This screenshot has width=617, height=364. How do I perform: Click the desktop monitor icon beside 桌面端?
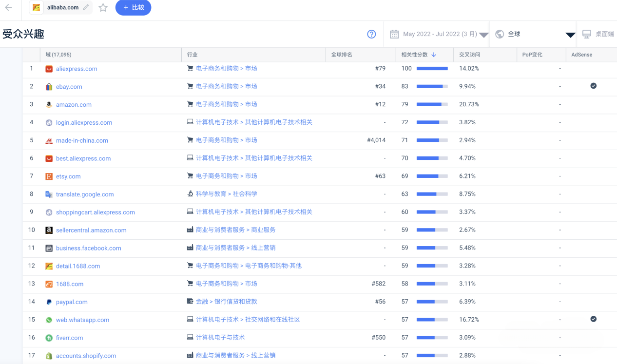tap(587, 34)
